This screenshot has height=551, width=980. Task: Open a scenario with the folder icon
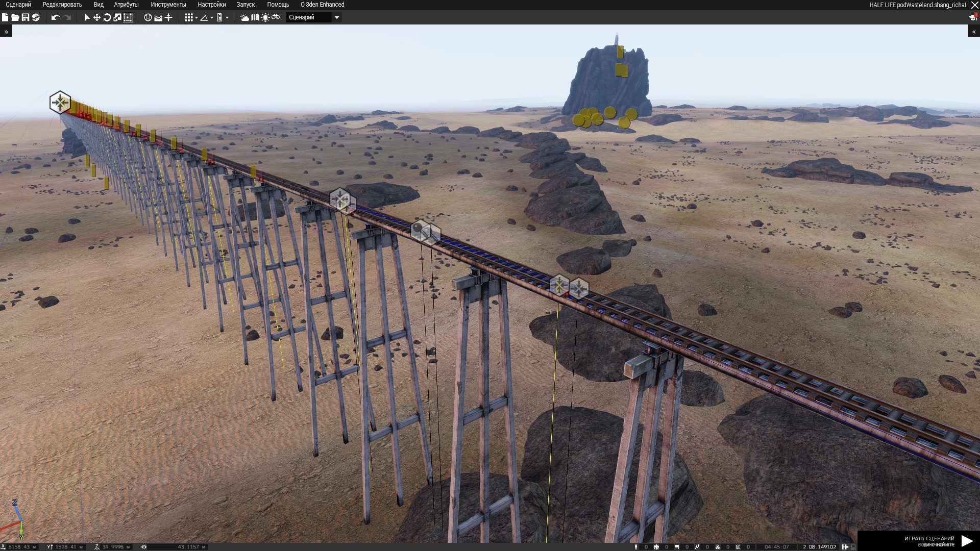pos(15,17)
